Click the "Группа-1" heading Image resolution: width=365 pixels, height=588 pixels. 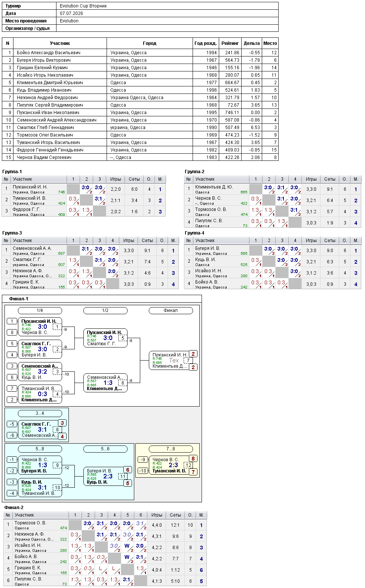tap(12, 172)
